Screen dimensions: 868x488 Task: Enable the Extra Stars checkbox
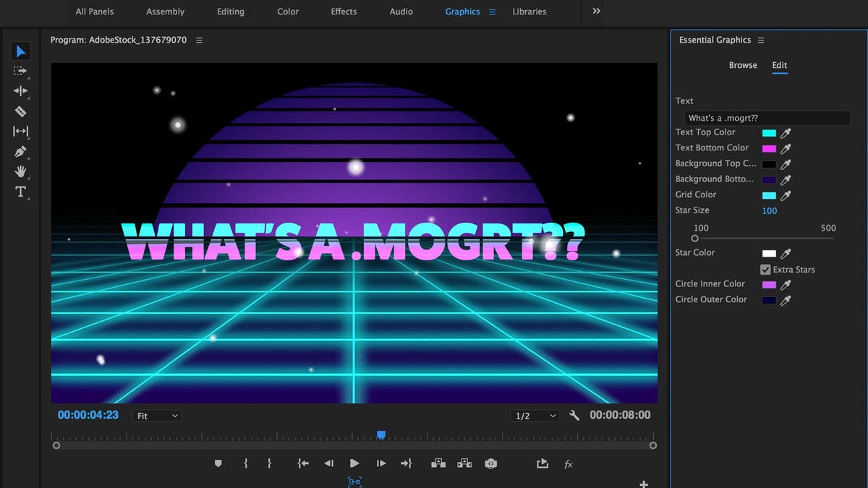point(765,269)
